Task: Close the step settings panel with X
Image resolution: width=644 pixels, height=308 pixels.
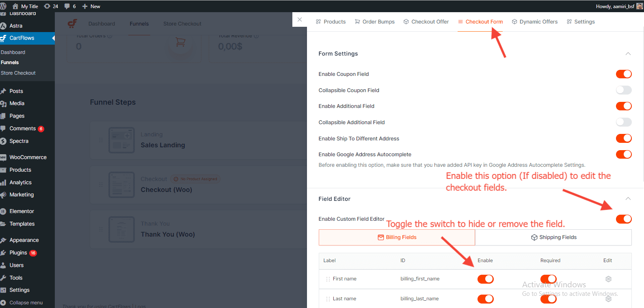Action: [x=300, y=19]
